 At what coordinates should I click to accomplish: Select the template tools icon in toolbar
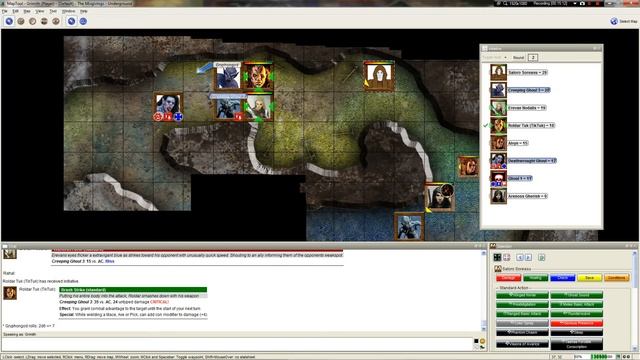pos(33,21)
